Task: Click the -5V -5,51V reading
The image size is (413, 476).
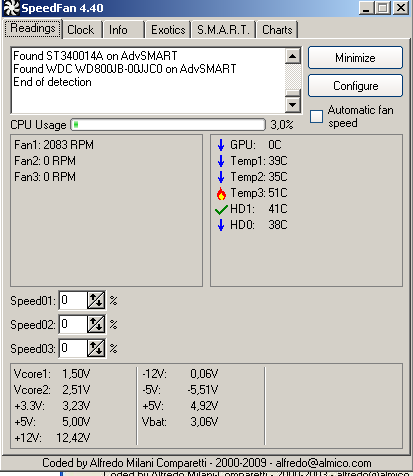Action: 180,390
